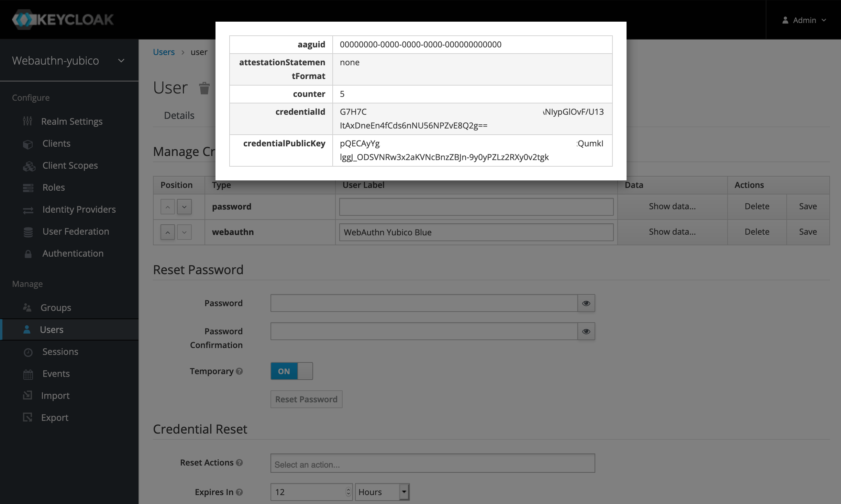Click the trash icon to delete the user

[x=204, y=88]
